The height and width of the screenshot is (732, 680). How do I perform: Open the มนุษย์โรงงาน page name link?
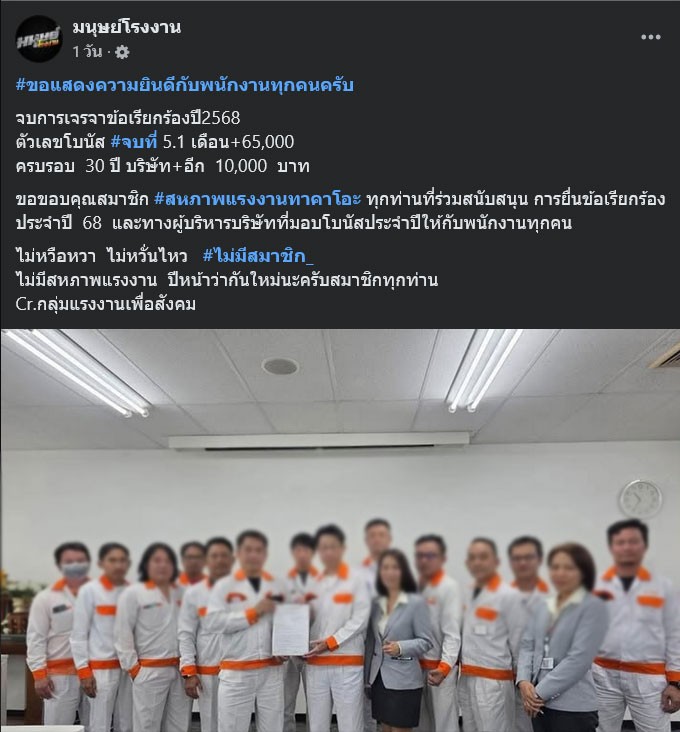click(126, 28)
